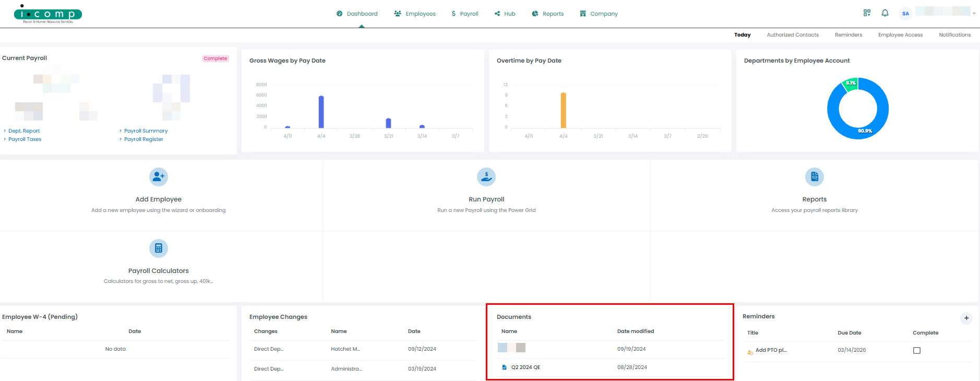Viewport: 980px width, 381px height.
Task: Click the Add Employee person icon
Action: pos(159,177)
